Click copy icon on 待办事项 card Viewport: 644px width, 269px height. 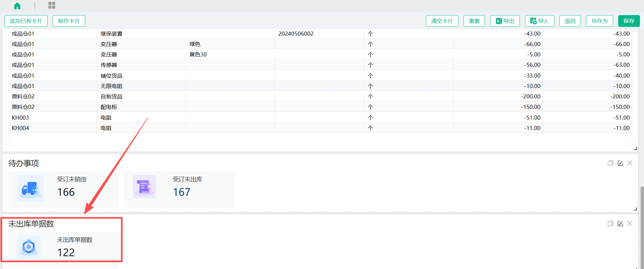tap(610, 163)
